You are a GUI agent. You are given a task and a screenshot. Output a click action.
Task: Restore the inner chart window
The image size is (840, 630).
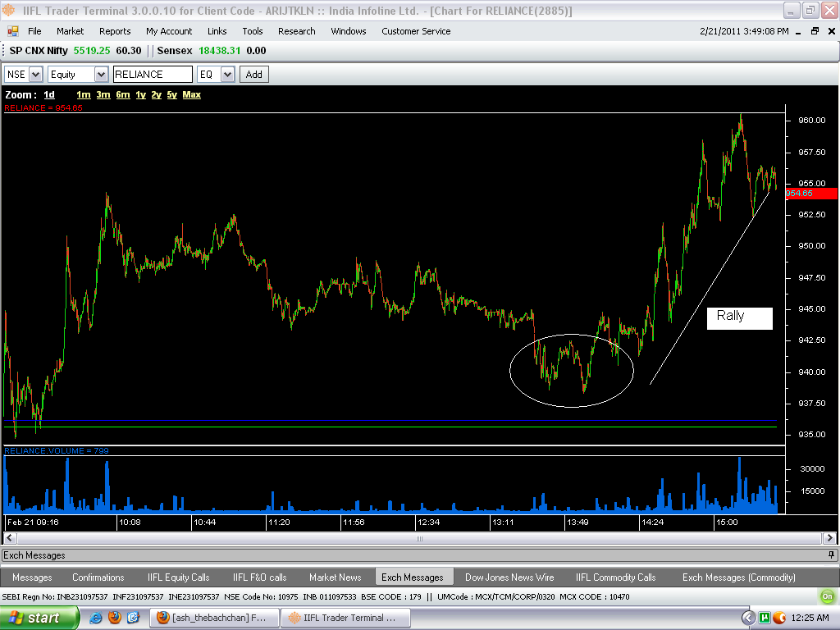(815, 32)
